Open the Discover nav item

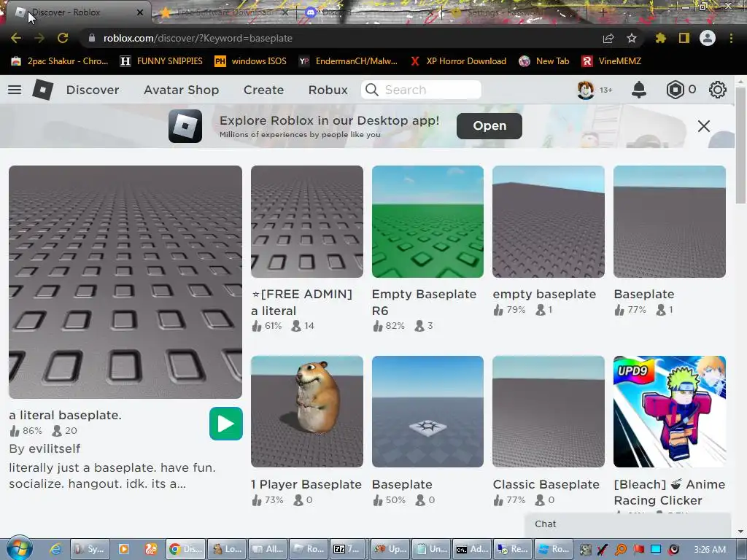click(x=93, y=90)
